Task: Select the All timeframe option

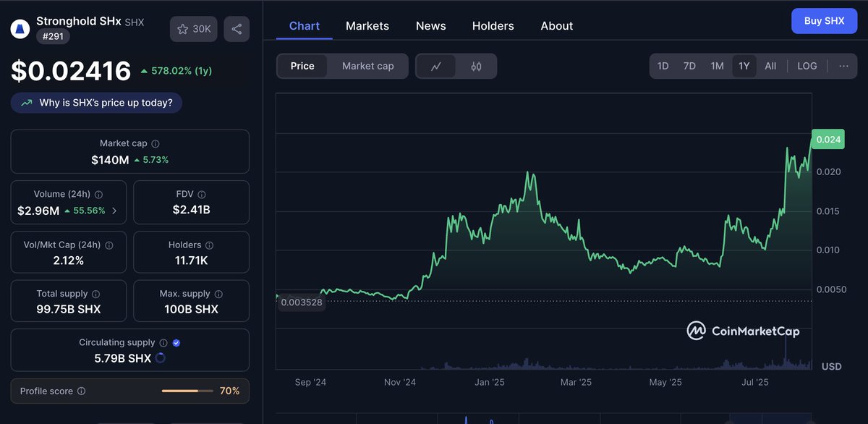Action: pyautogui.click(x=770, y=65)
